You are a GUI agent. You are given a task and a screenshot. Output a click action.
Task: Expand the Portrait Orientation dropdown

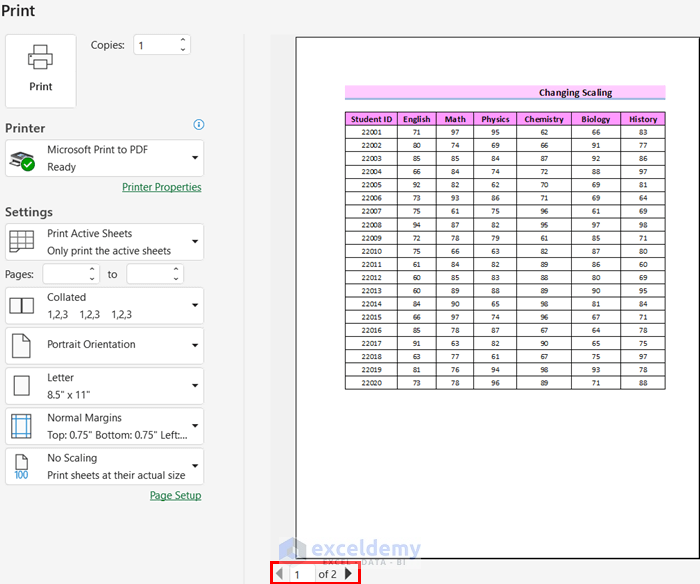pyautogui.click(x=104, y=346)
